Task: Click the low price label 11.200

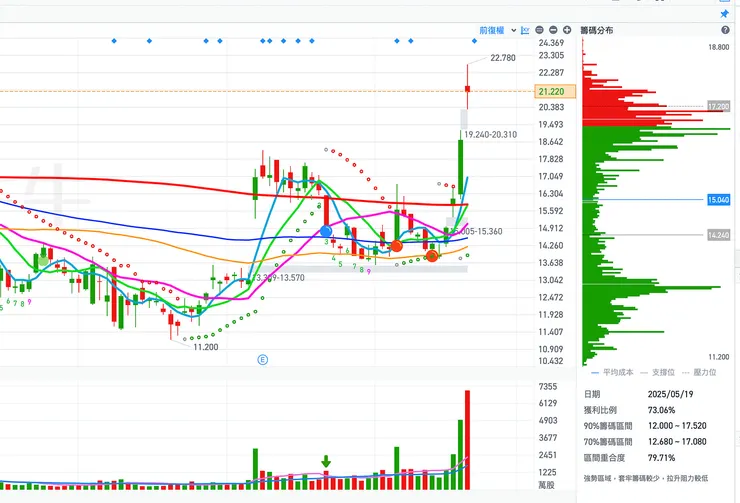Action: (206, 347)
